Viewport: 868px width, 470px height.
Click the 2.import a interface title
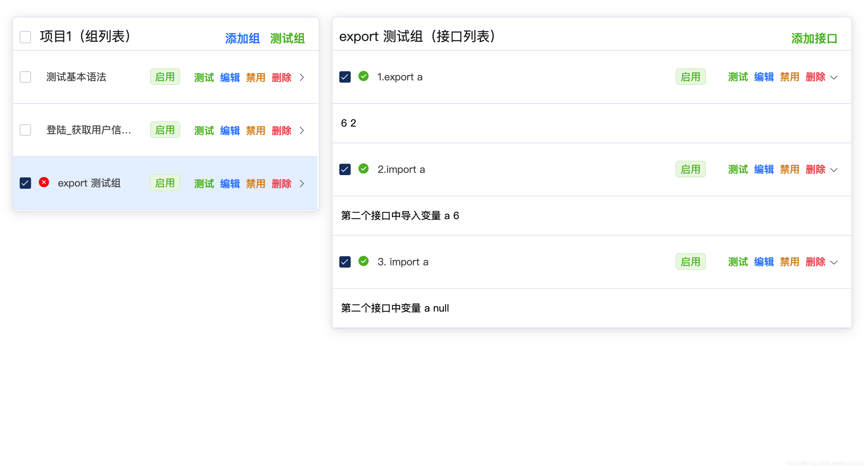coord(401,169)
